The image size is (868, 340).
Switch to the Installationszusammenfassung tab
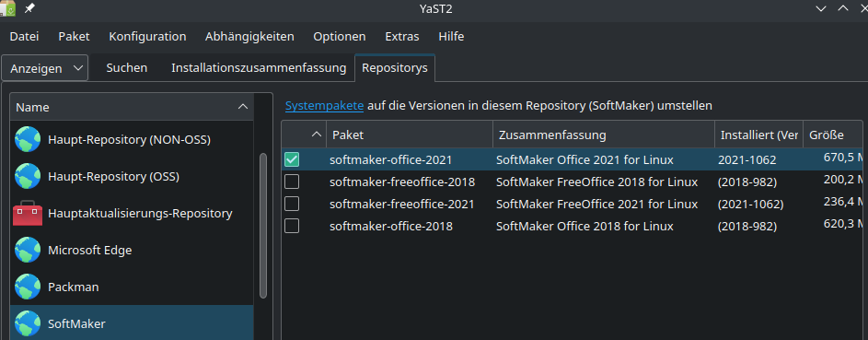click(259, 68)
